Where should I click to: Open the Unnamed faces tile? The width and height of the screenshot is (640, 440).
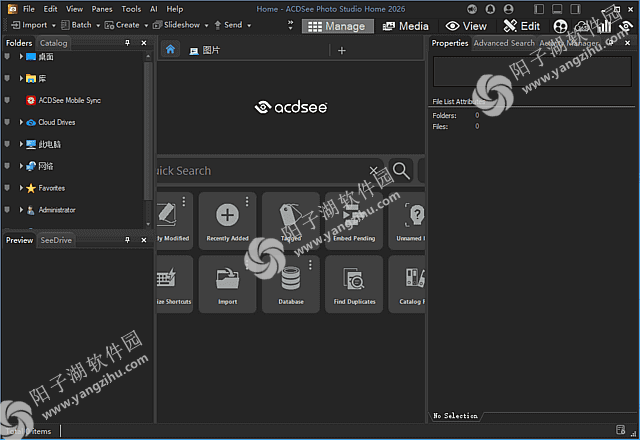(407, 220)
